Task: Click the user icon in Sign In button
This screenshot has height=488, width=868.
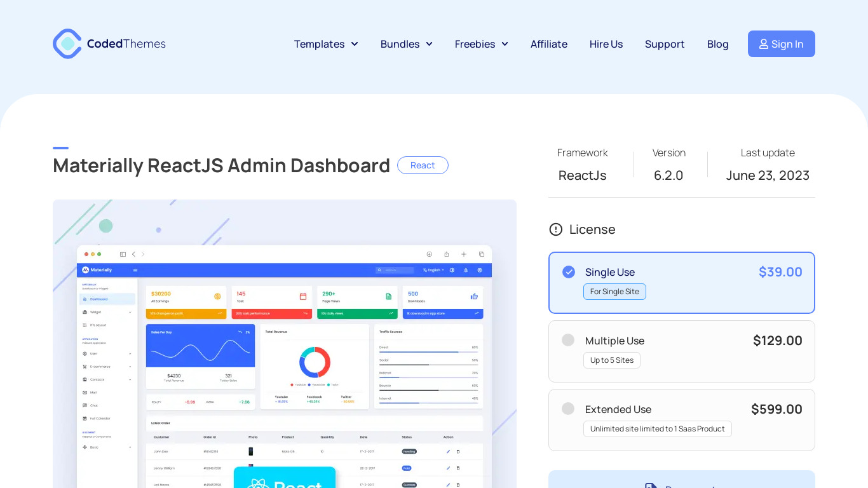Action: 764,44
